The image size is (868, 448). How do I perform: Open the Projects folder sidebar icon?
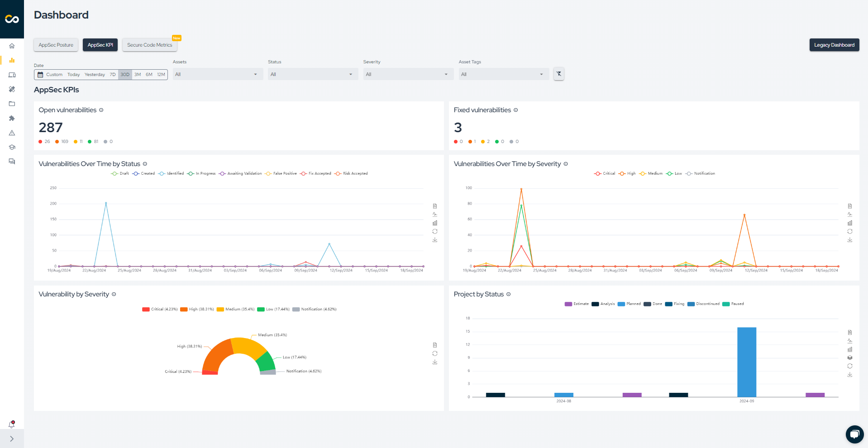point(12,104)
